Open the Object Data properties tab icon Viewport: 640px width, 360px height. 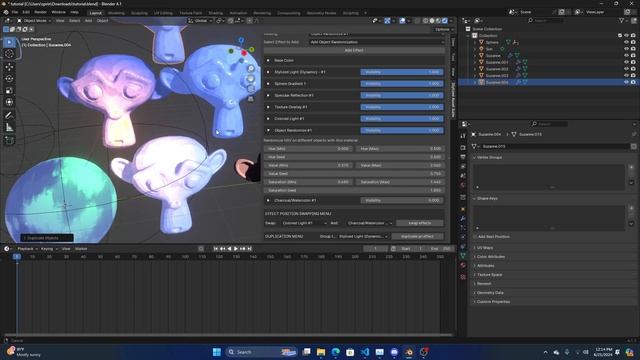[x=463, y=256]
